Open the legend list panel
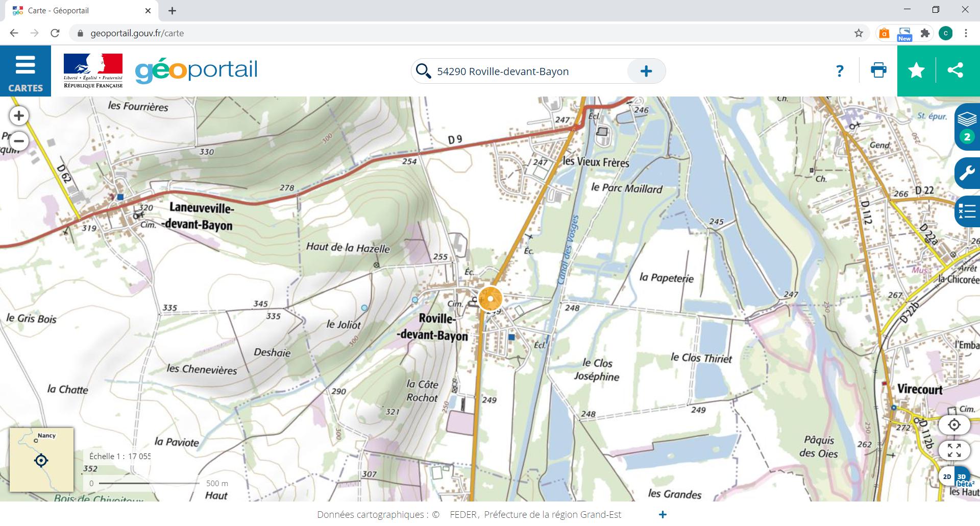The width and height of the screenshot is (980, 526). pos(967,211)
